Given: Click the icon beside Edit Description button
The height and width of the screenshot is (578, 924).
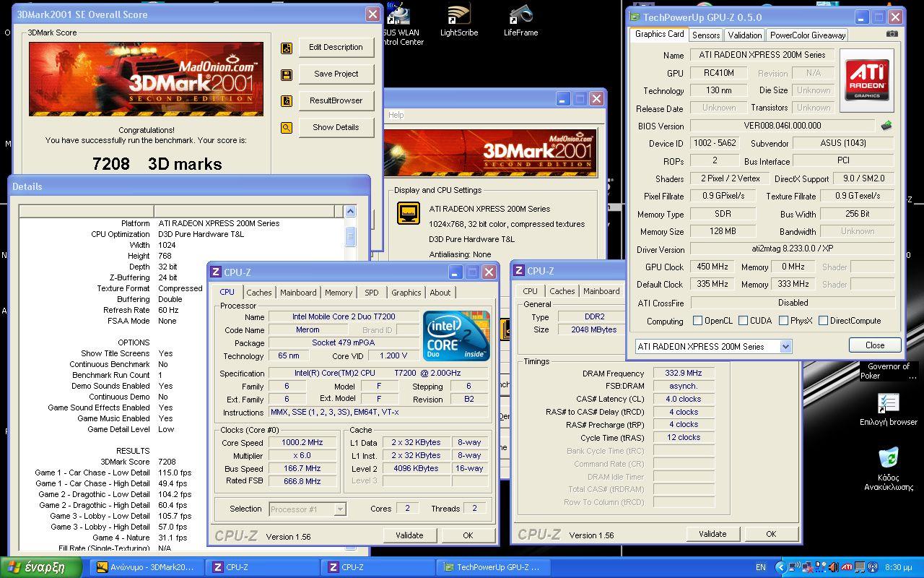Looking at the screenshot, I should pos(287,48).
